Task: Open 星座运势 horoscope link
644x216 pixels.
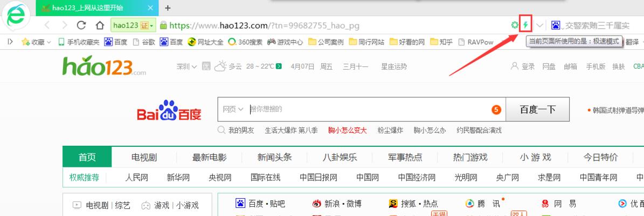Action: click(x=394, y=66)
